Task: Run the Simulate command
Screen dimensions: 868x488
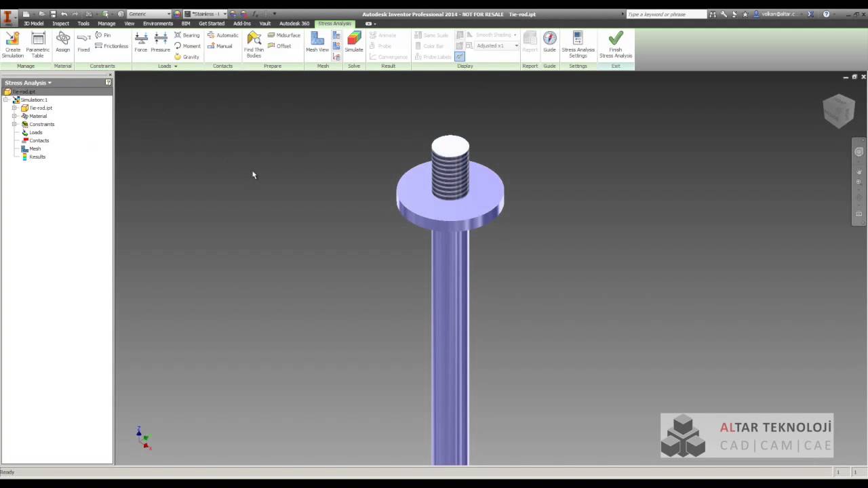Action: (x=354, y=42)
